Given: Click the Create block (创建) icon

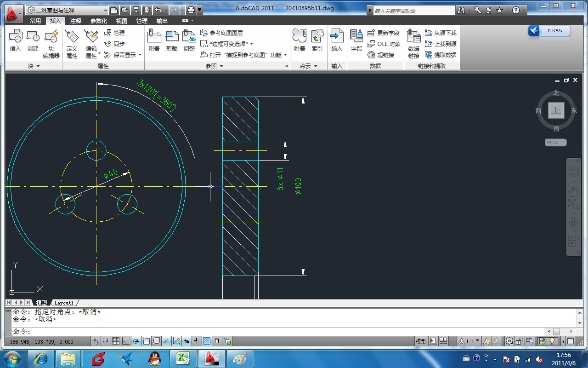Looking at the screenshot, I should [x=33, y=36].
